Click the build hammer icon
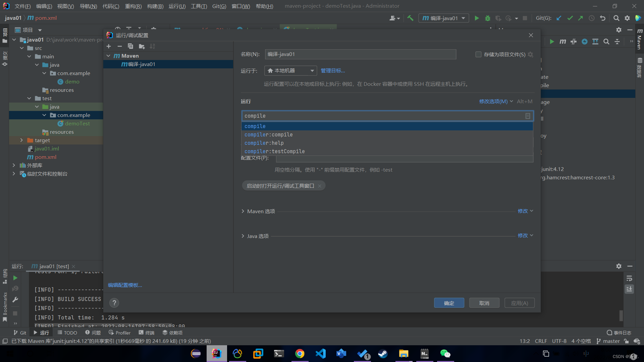This screenshot has width=644, height=362. [x=410, y=18]
